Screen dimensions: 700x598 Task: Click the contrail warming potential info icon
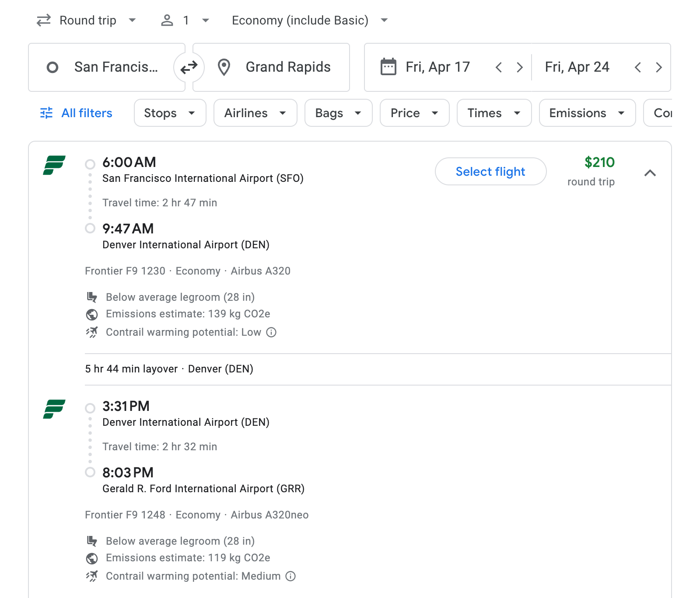[272, 332]
